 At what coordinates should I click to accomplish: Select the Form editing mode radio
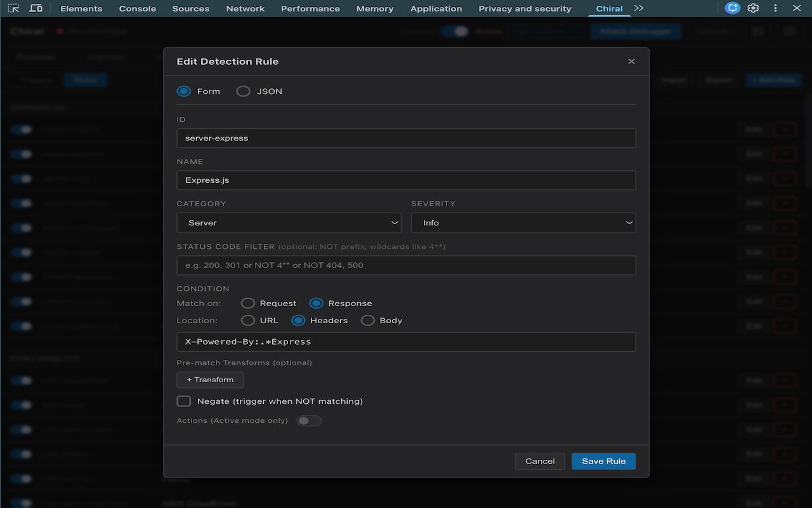tap(184, 91)
